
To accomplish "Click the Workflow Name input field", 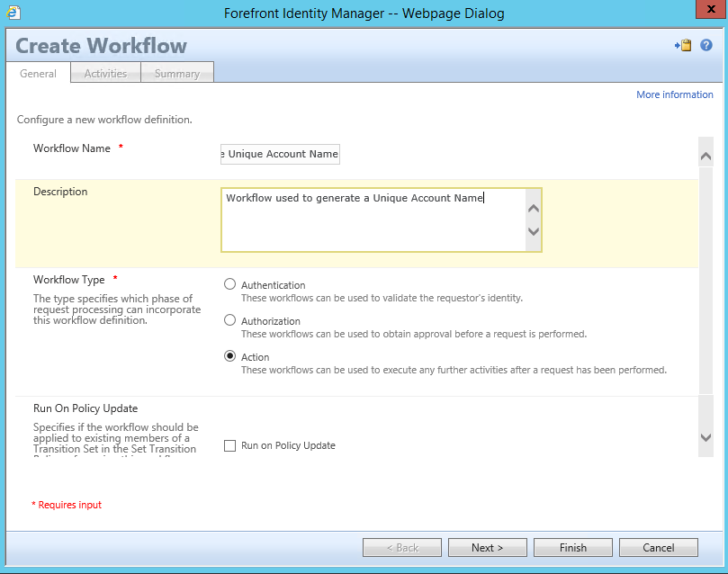I will [280, 154].
